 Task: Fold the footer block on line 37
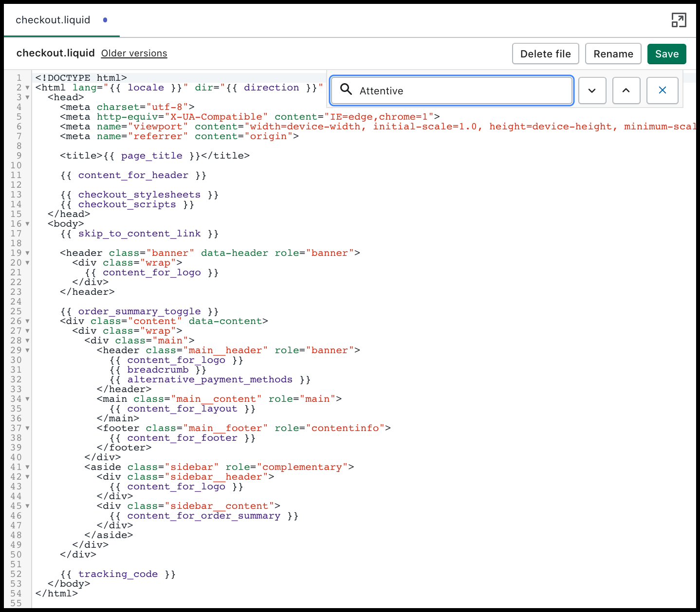click(27, 428)
